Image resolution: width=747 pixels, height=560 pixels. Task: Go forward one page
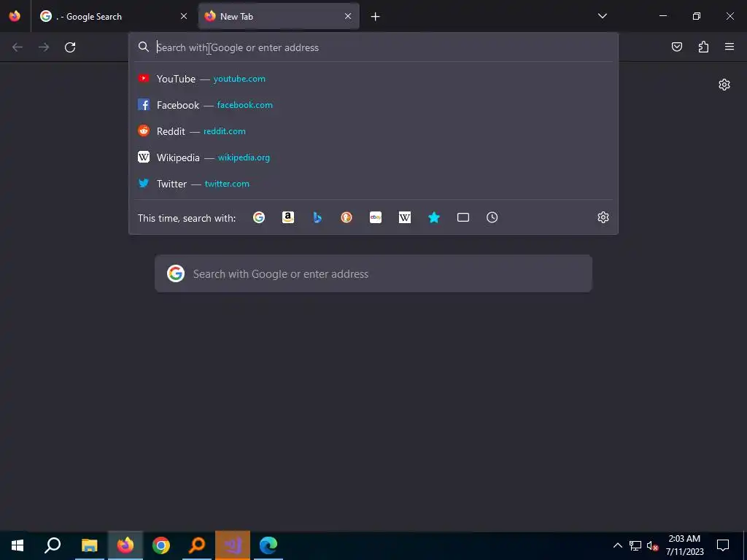tap(44, 47)
